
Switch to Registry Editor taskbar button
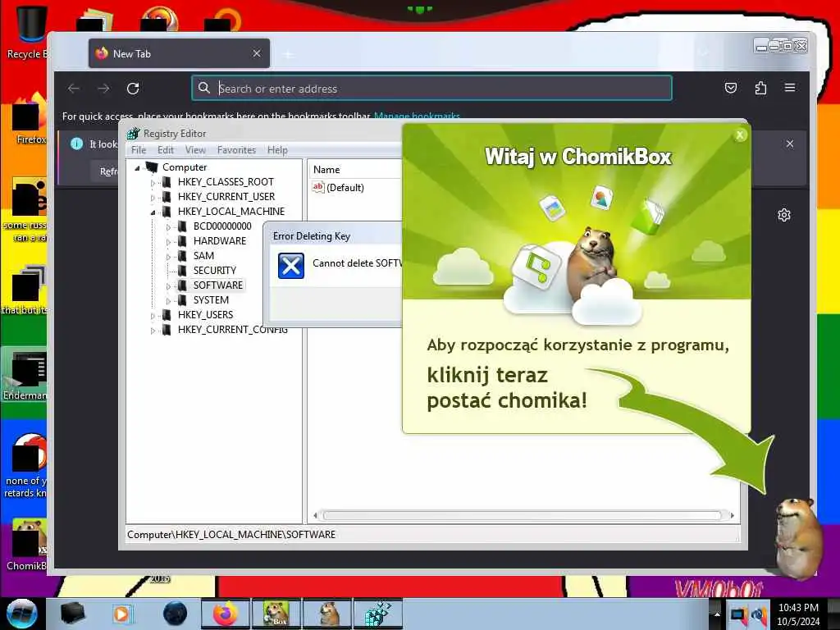(377, 614)
